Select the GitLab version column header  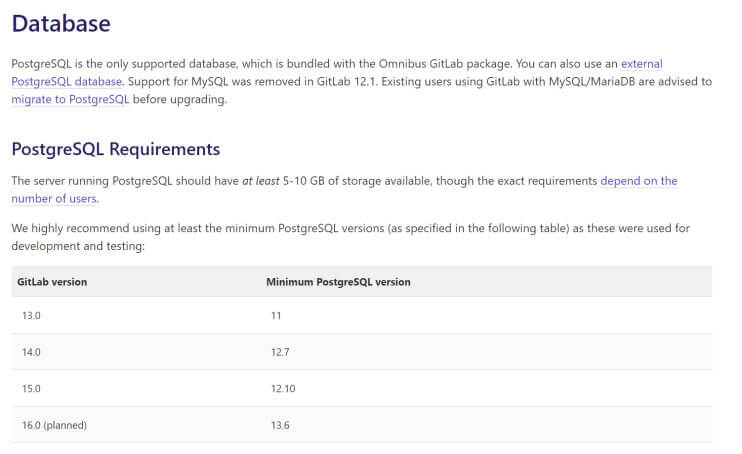(52, 282)
